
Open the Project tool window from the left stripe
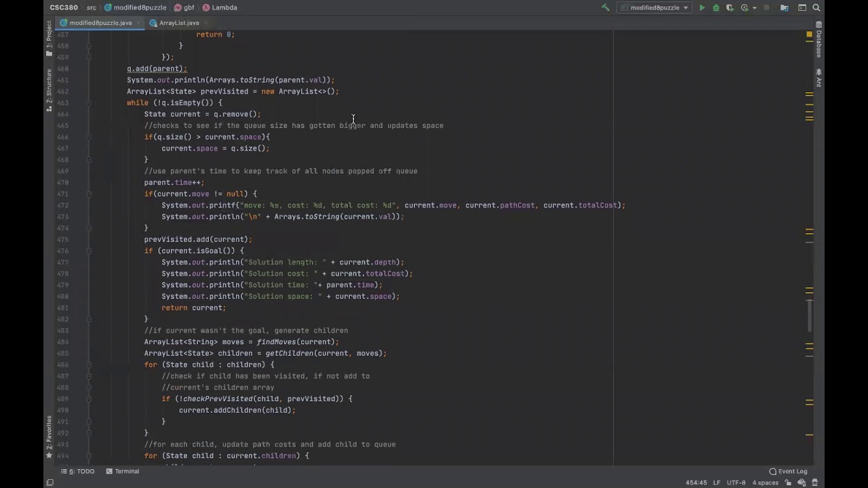tap(49, 39)
